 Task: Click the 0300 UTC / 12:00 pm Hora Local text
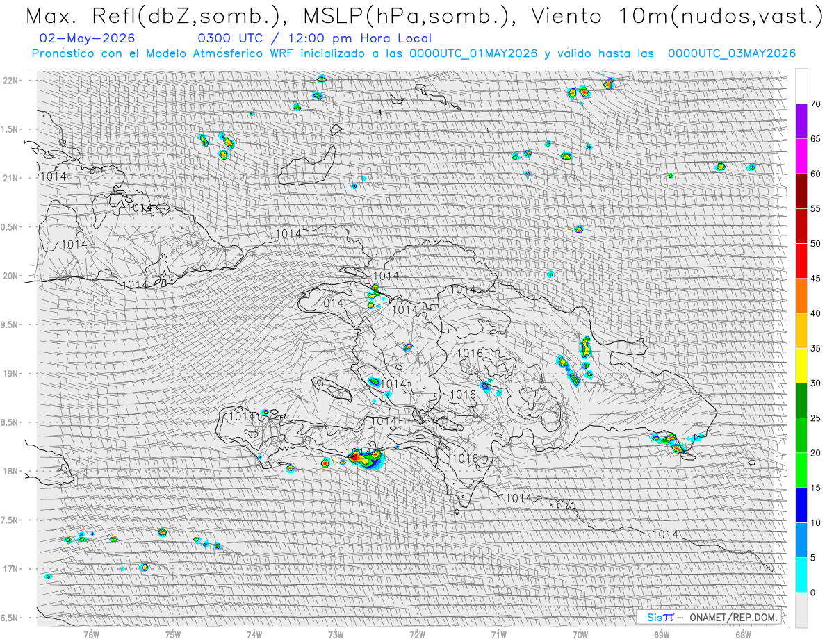(314, 39)
